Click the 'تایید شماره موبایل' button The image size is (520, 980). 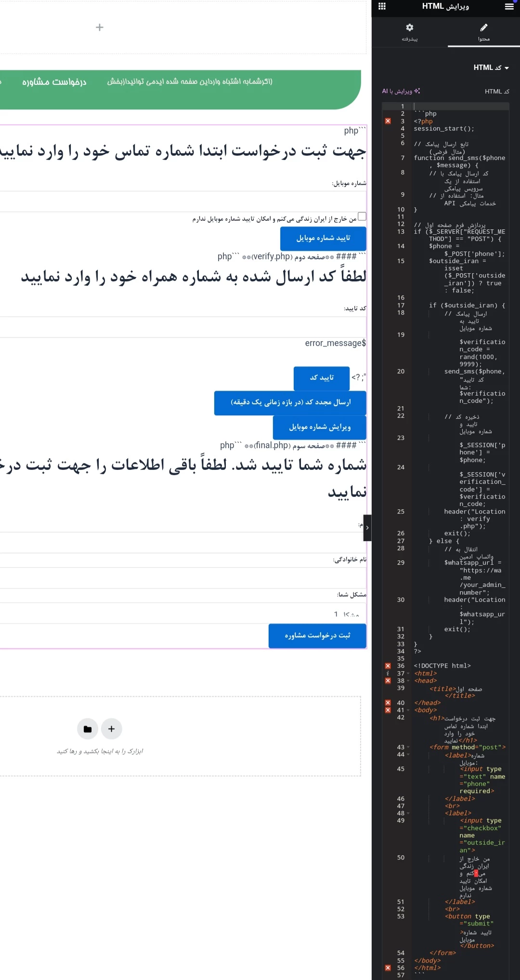coord(323,238)
